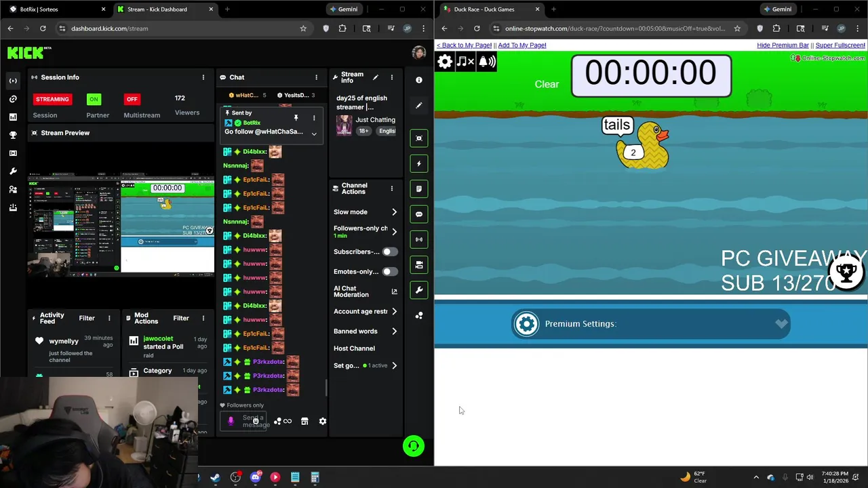Screen dimensions: 868x488
Task: Open Steam from the taskbar
Action: pyautogui.click(x=215, y=477)
